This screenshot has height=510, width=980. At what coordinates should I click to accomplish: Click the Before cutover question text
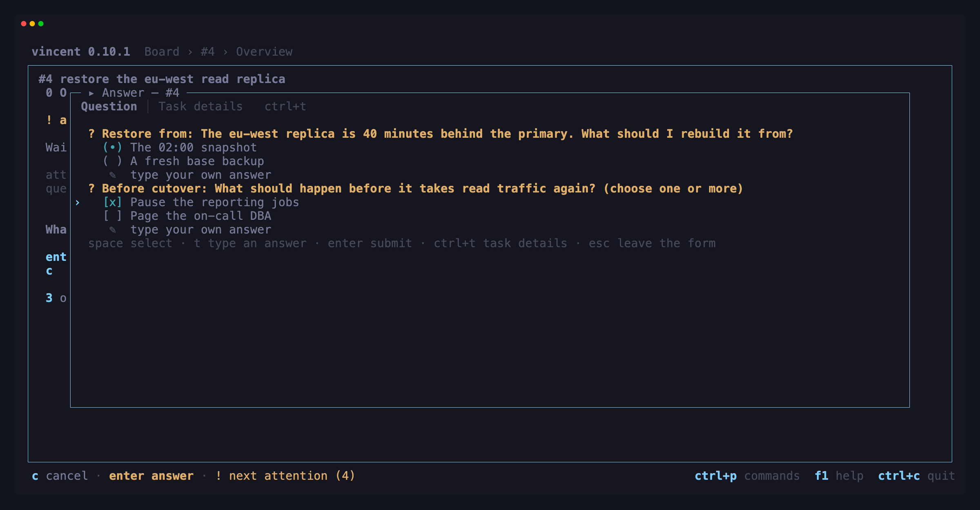click(416, 188)
